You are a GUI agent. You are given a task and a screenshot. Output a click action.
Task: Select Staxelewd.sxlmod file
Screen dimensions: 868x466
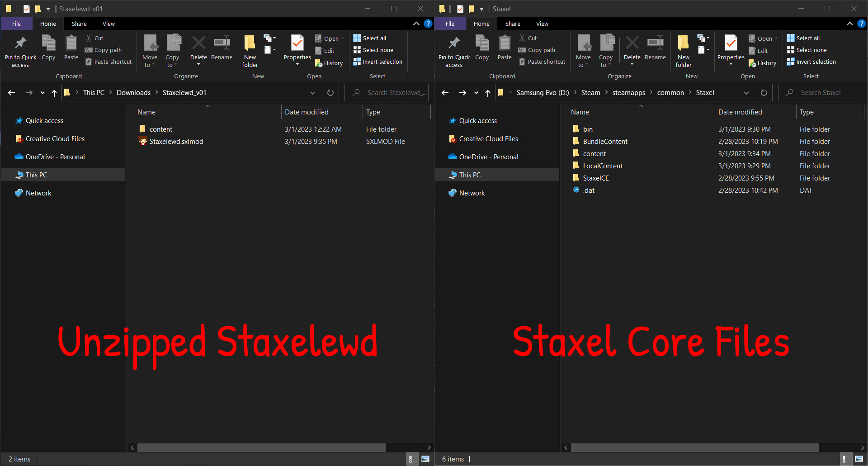click(176, 141)
